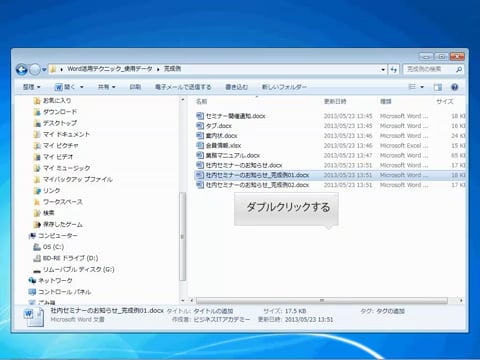Screen dimensions: 480x360
Task: Click the navigation pane vertical scrollbar thumb
Action: coord(182,237)
